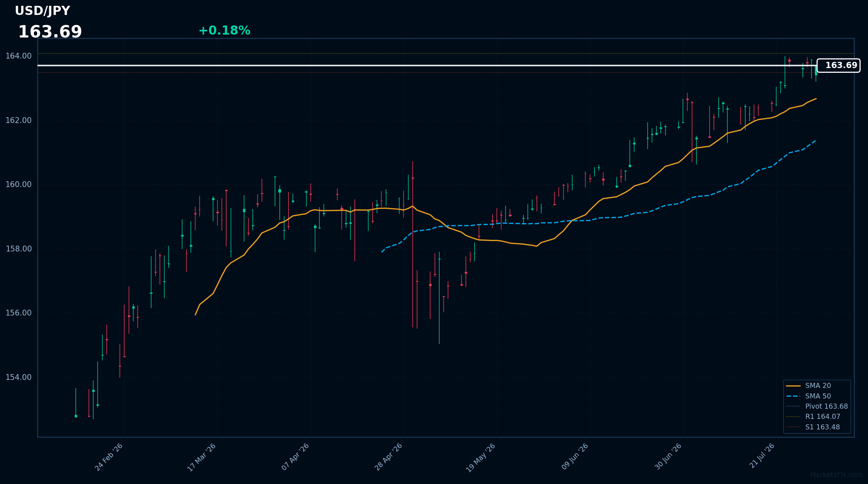Click the 160.00 y-axis label
Screen dimensions: 868x484
point(19,185)
